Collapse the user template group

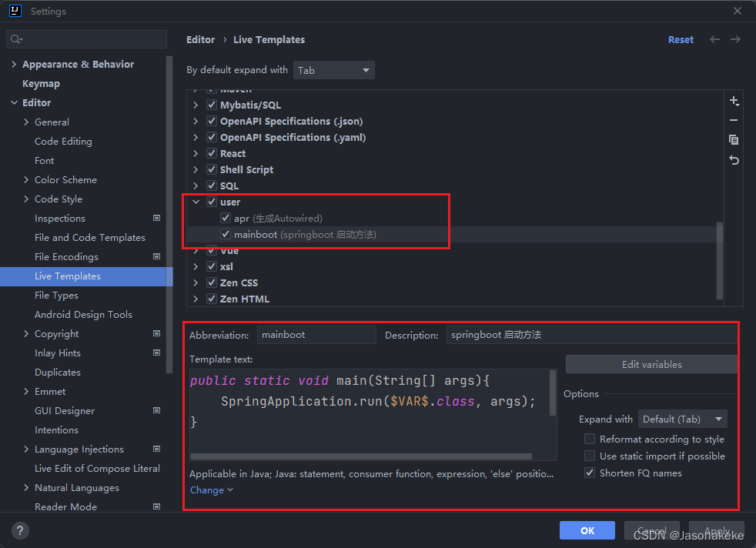pyautogui.click(x=196, y=202)
